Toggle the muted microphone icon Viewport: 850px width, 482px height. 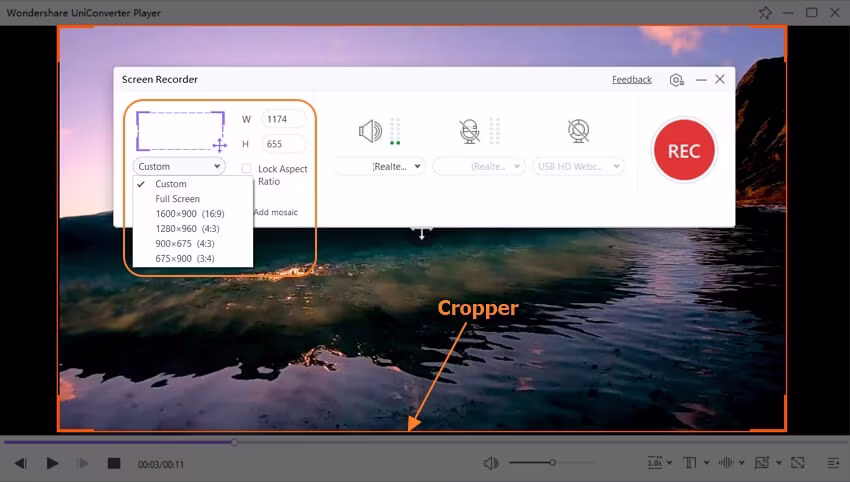pos(469,131)
